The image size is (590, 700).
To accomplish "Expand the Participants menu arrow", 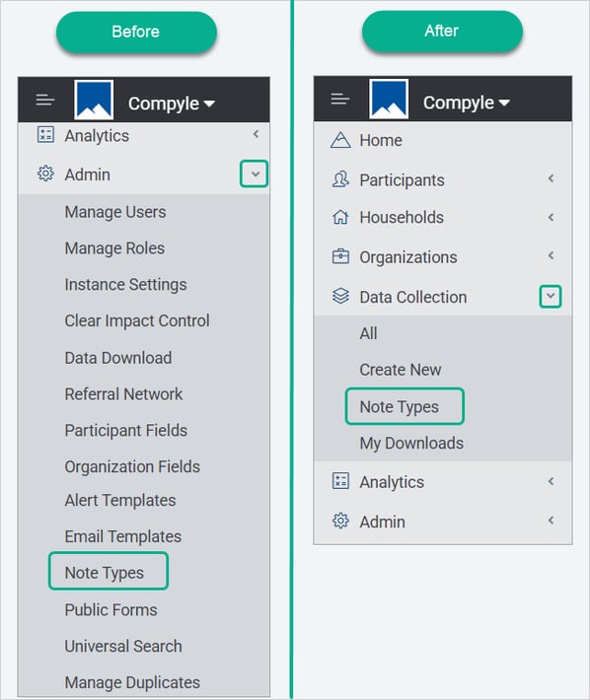I will pyautogui.click(x=552, y=178).
